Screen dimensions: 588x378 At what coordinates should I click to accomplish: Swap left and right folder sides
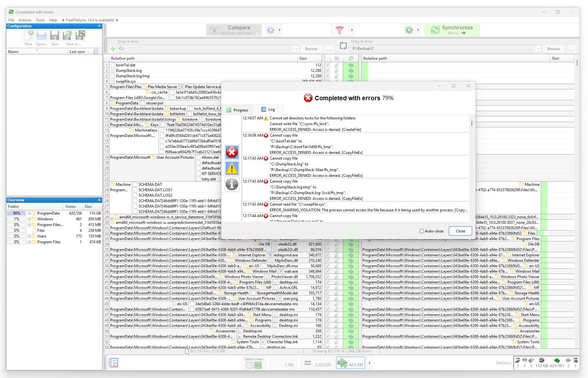[x=343, y=46]
